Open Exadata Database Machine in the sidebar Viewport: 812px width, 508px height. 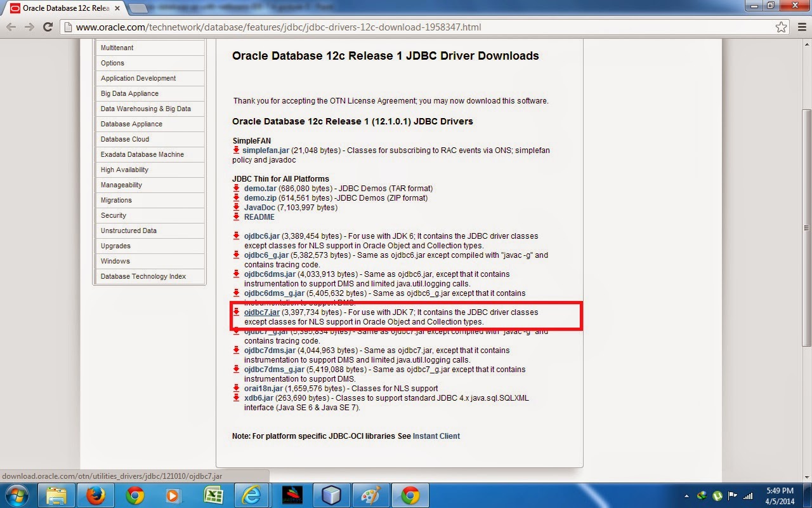pyautogui.click(x=150, y=154)
